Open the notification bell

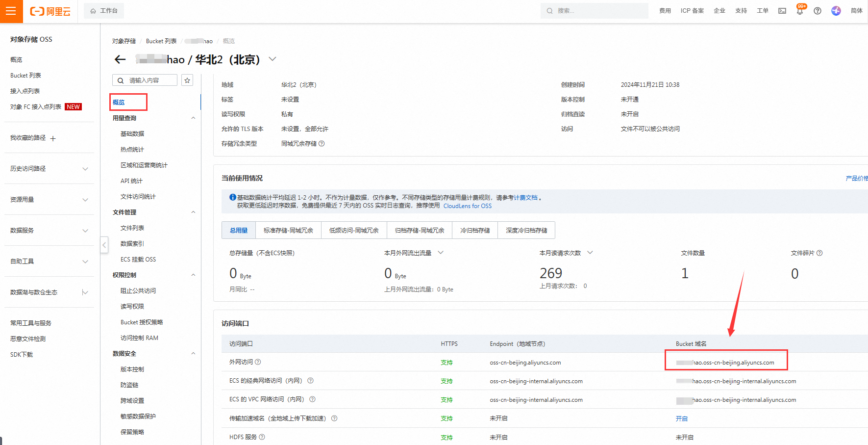800,10
